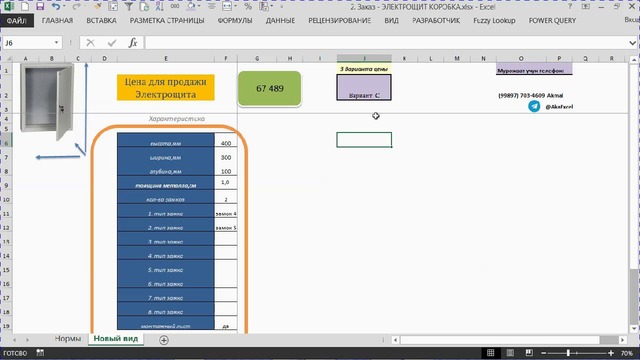Screen dimensions: 640x360
Task: Select column E header
Action: (x=166, y=58)
